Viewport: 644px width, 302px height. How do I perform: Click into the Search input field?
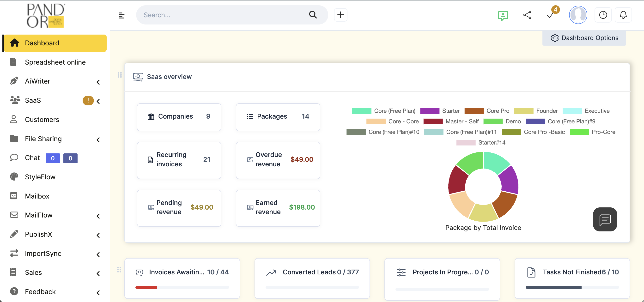click(223, 15)
